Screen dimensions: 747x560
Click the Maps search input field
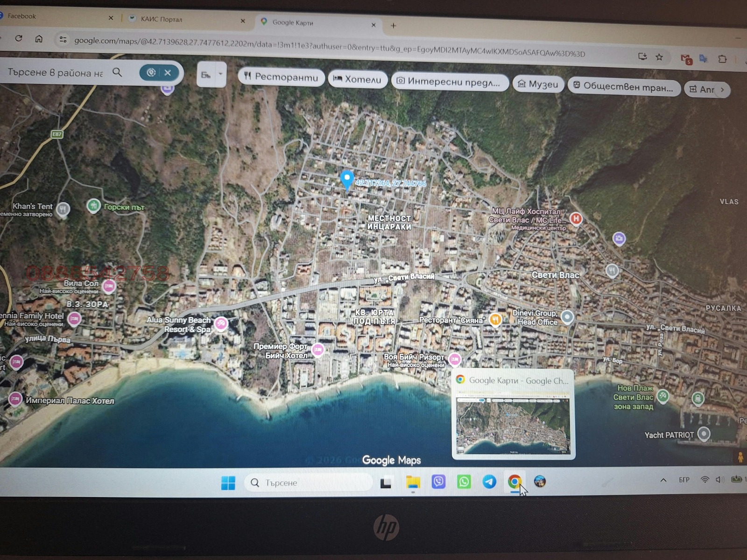click(55, 72)
